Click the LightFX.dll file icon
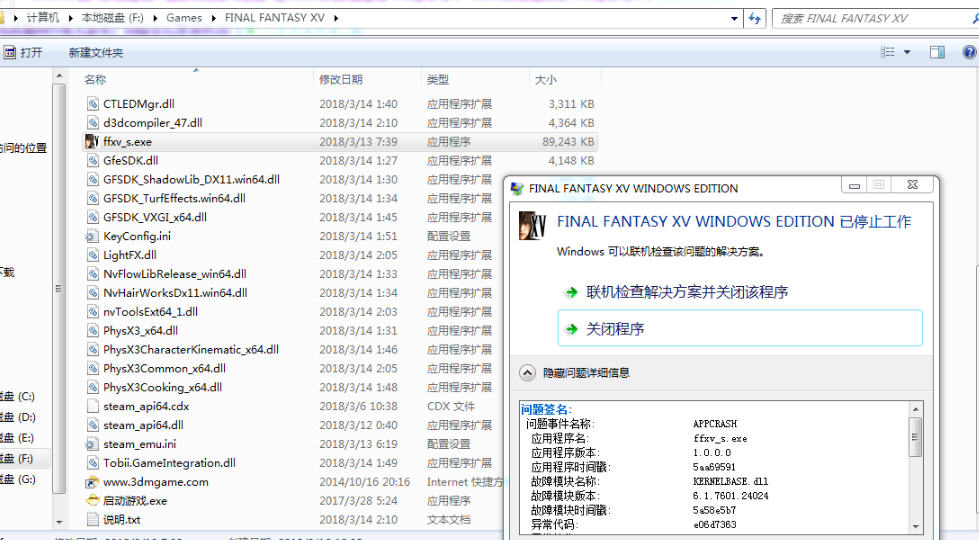Image resolution: width=979 pixels, height=540 pixels. 92,255
